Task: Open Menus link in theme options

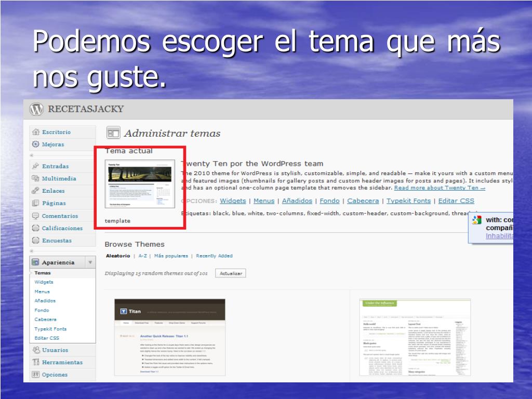Action: pyautogui.click(x=264, y=201)
